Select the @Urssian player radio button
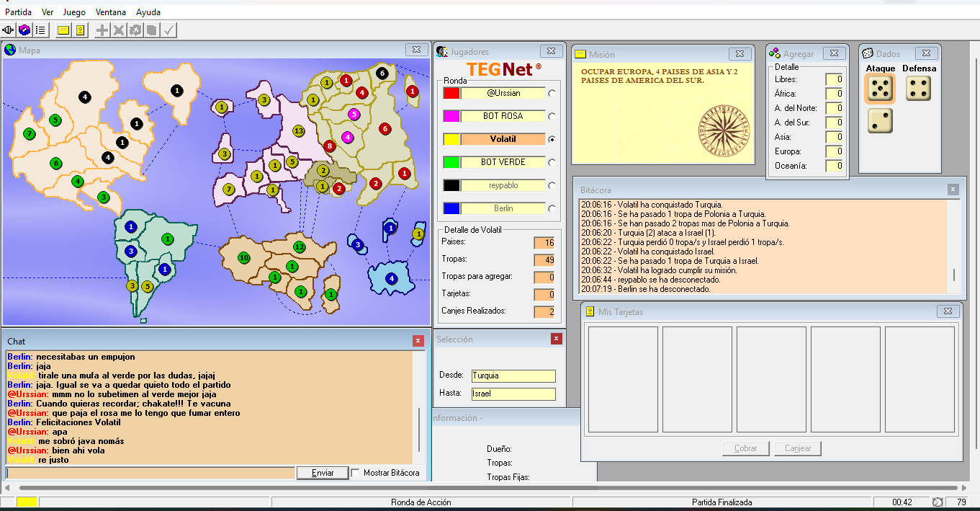Viewport: 980px width, 511px height. [552, 93]
